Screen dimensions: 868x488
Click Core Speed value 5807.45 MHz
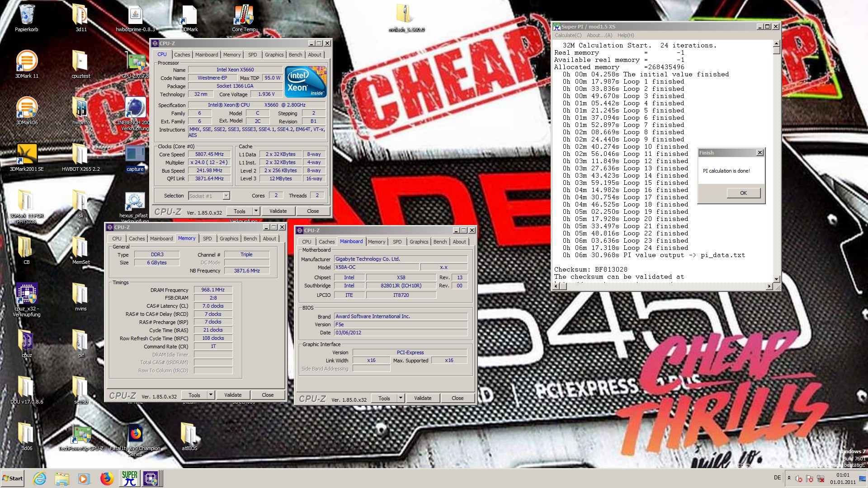pos(209,154)
